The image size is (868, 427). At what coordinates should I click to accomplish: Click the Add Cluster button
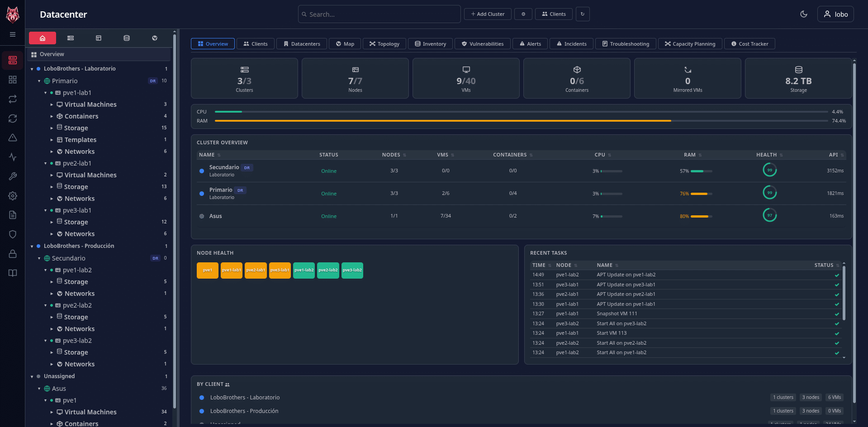coord(488,14)
